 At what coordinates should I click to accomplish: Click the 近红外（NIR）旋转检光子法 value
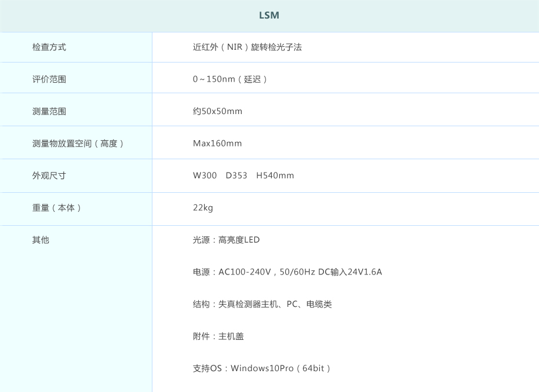click(x=247, y=47)
